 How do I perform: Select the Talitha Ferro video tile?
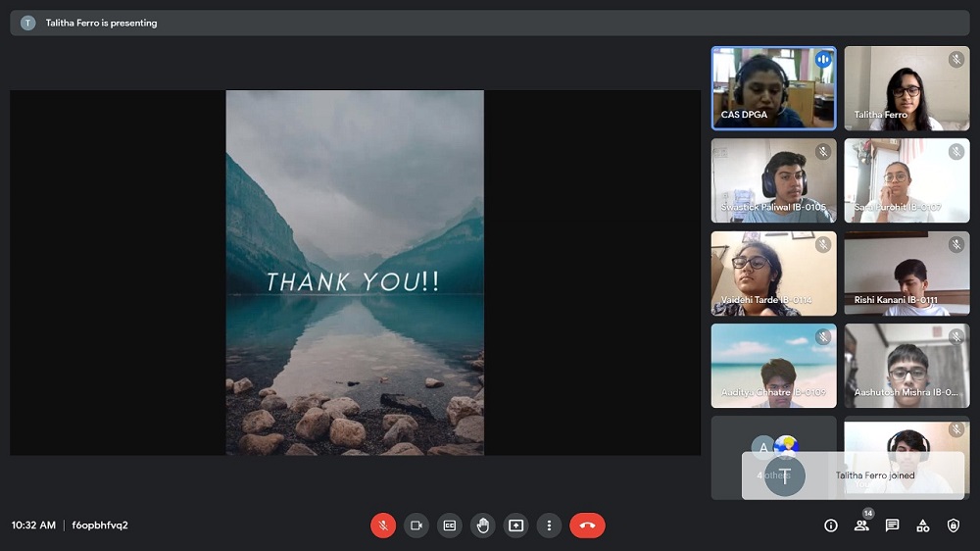pyautogui.click(x=906, y=88)
